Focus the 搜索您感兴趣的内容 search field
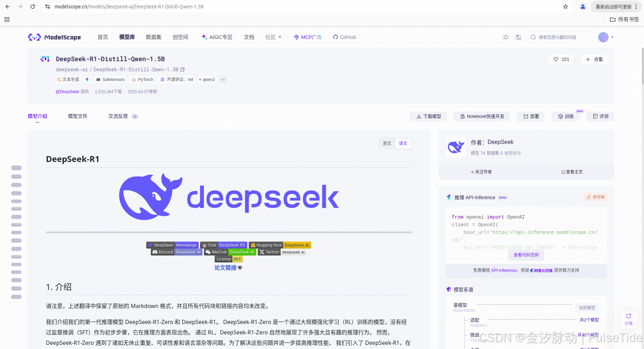Screen dimensions: 644x349 point(559,37)
